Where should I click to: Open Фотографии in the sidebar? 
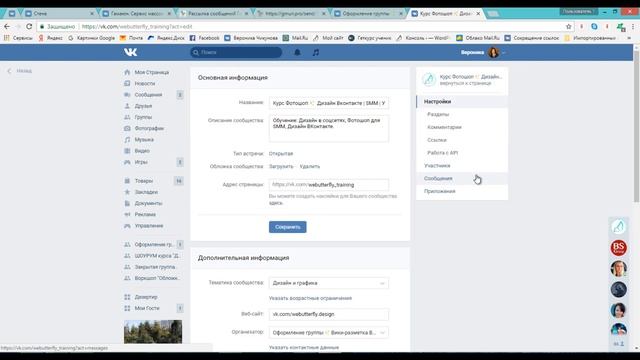coord(149,128)
